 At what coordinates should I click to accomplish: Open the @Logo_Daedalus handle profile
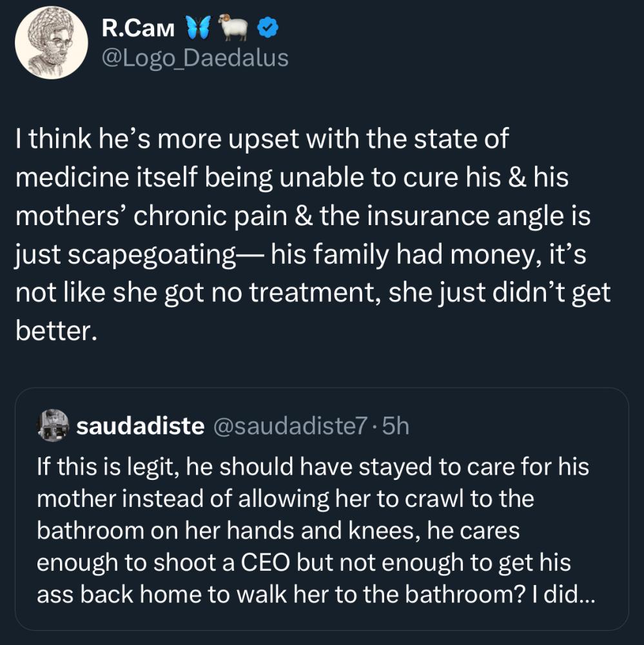pos(195,58)
